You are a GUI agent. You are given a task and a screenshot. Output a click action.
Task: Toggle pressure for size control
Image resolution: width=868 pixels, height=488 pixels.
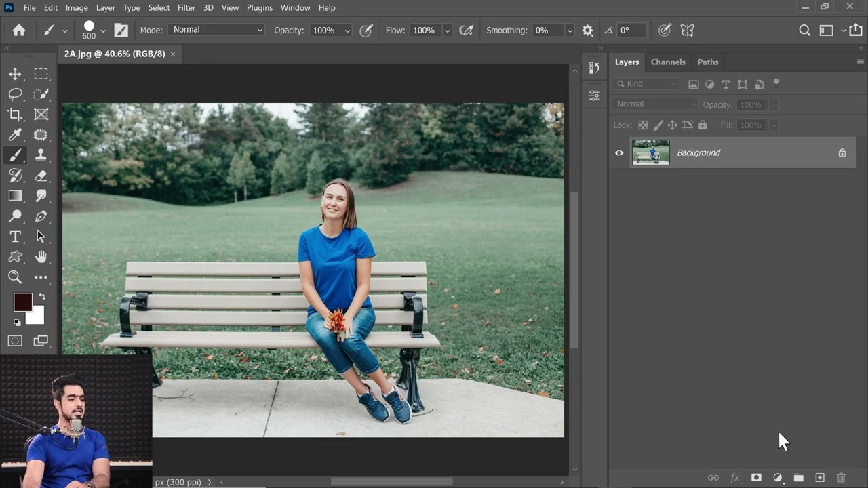665,30
